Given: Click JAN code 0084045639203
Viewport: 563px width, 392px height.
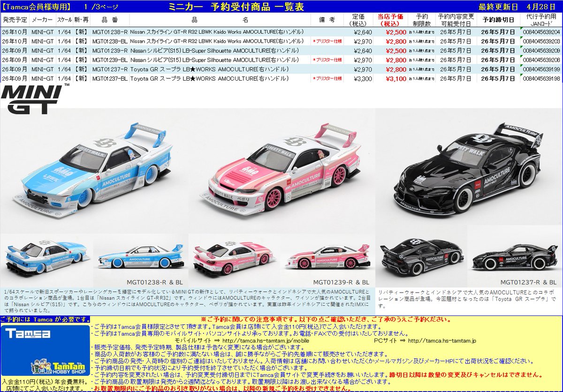Looking at the screenshot, I should pos(541,41).
